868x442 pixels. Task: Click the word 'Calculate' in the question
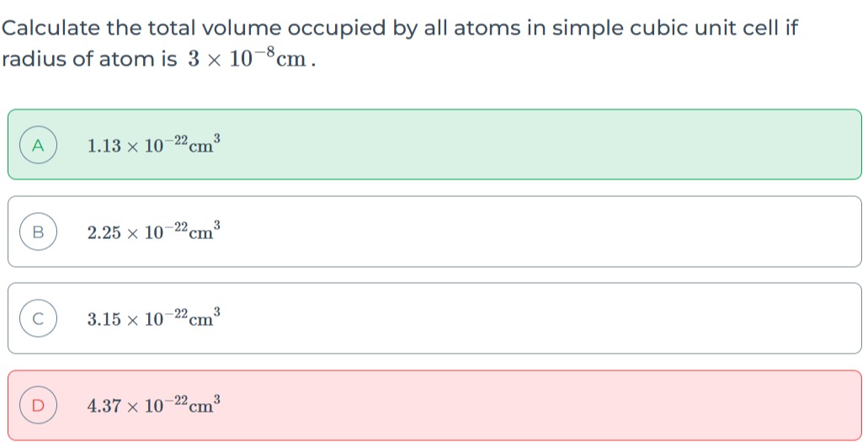[x=51, y=28]
